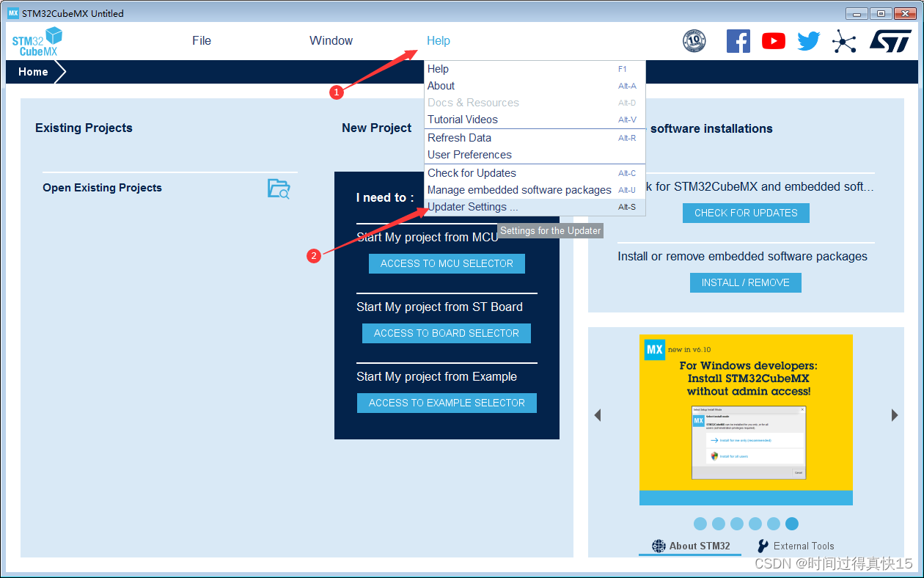The width and height of the screenshot is (924, 578).
Task: Open Updater Settings menu entry
Action: (535, 207)
